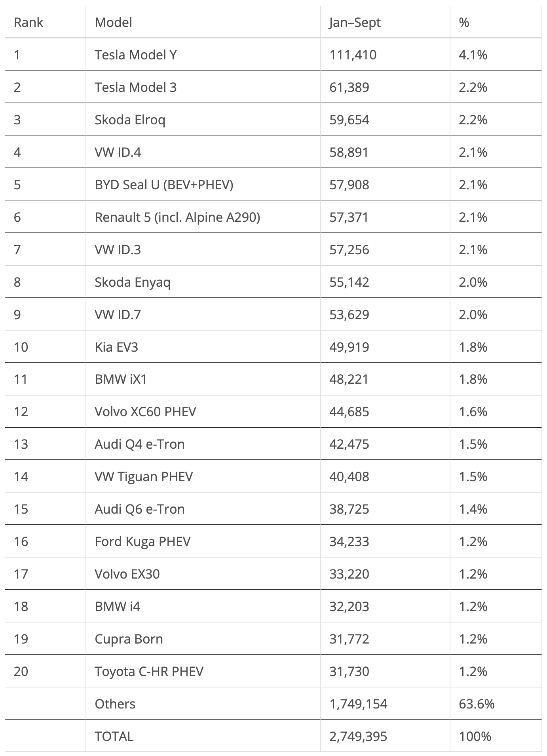Screen dimensions: 547x756
Task: Select the 2,749,395 total value
Action: pyautogui.click(x=358, y=737)
